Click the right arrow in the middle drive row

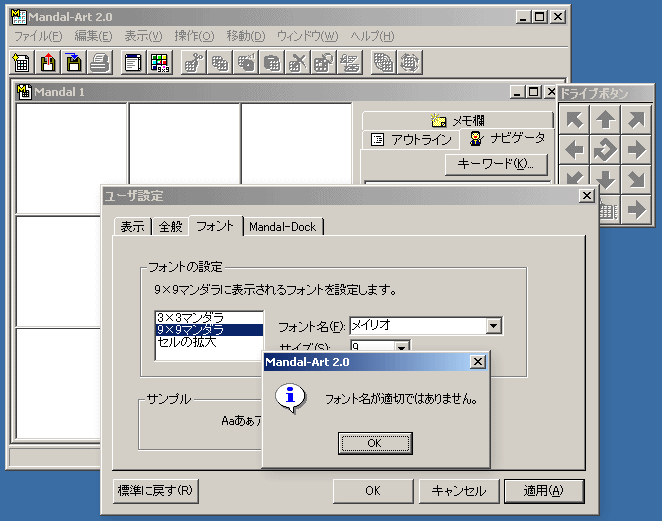click(x=636, y=150)
